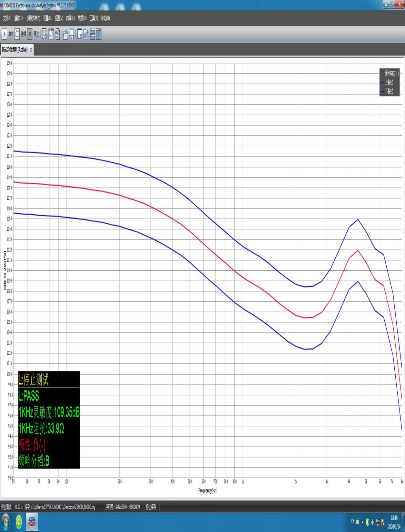Tile windows horizontally icon

point(93,34)
